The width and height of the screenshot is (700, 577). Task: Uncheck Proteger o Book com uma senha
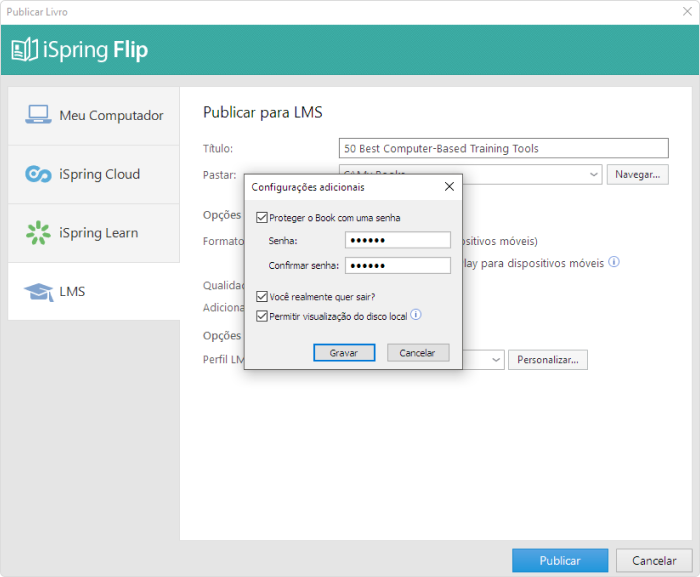tap(262, 218)
